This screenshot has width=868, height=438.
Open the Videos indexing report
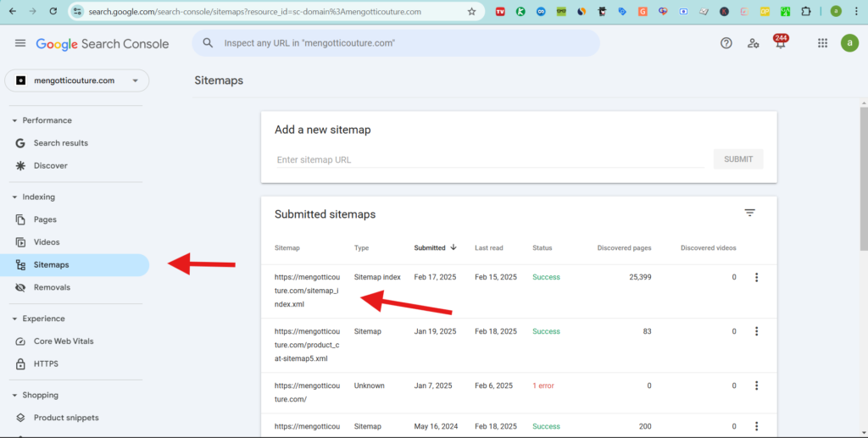(x=47, y=242)
